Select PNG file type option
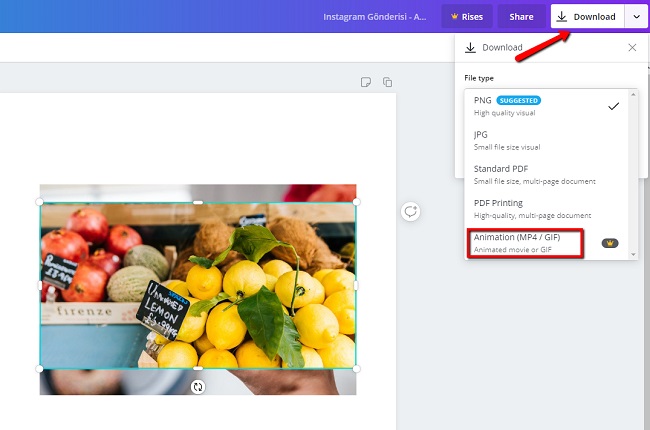 pos(546,106)
